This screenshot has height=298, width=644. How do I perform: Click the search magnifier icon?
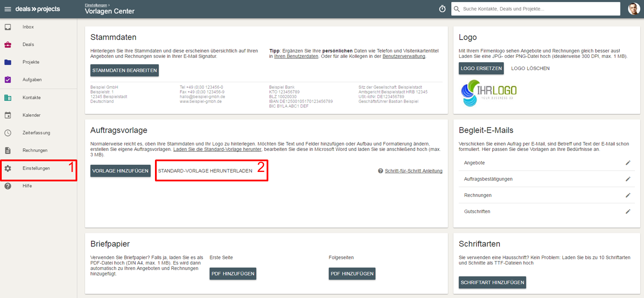click(457, 9)
